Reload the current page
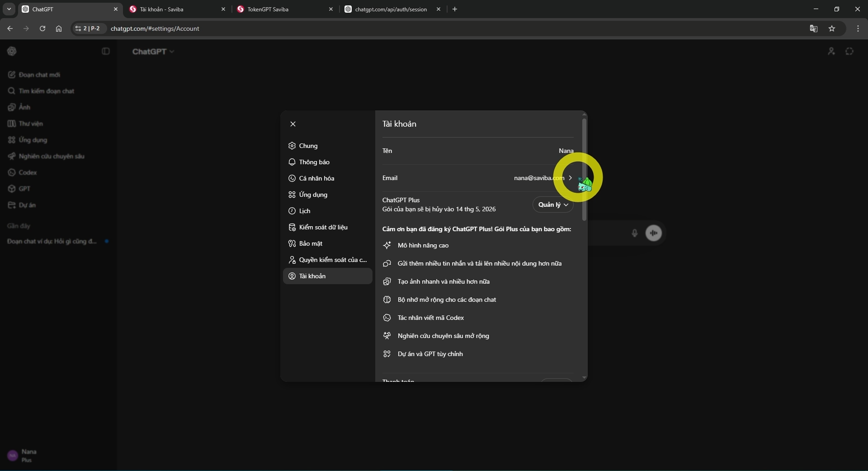The height and width of the screenshot is (471, 868). coord(42,29)
